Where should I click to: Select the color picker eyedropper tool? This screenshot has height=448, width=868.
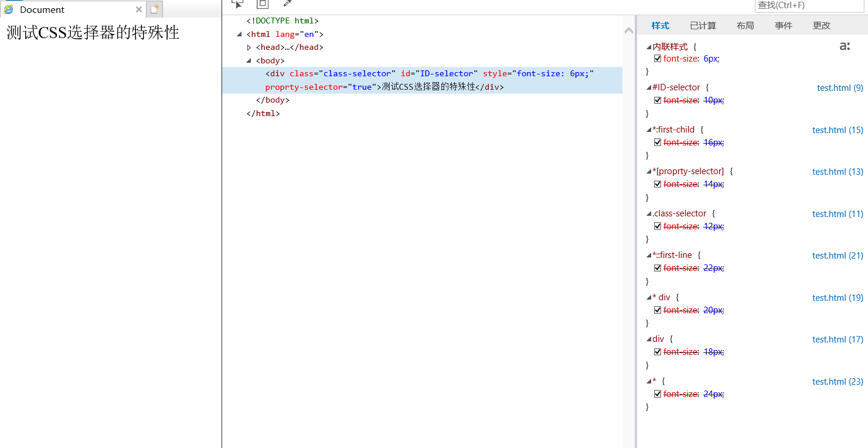pyautogui.click(x=287, y=4)
